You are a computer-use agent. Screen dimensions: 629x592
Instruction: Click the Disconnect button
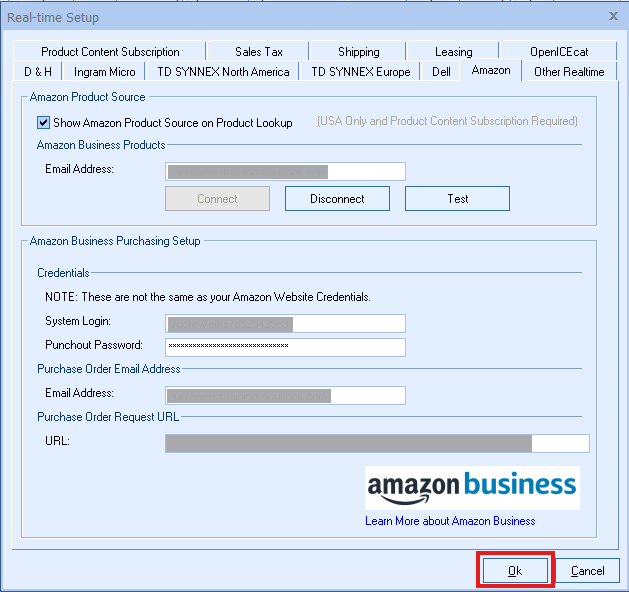pos(337,199)
